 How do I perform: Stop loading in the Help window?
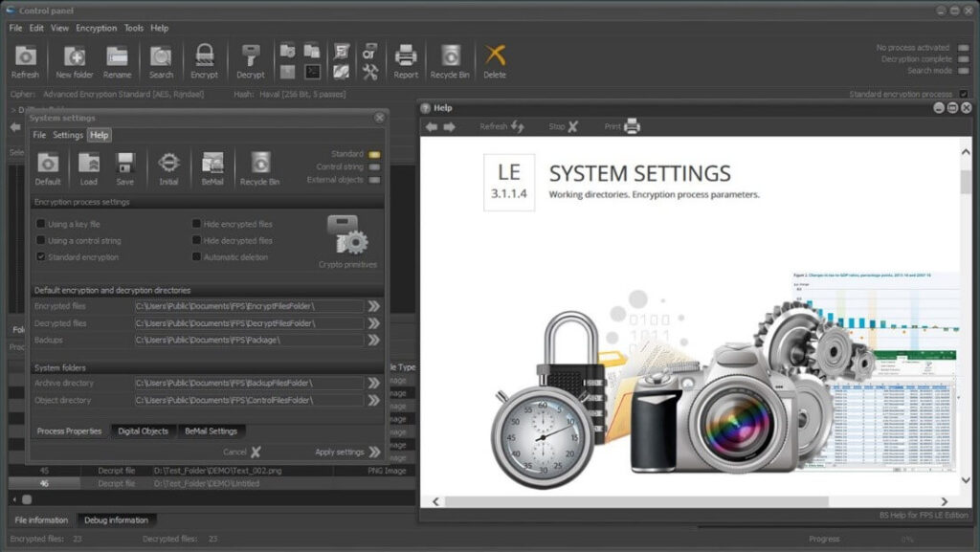563,126
